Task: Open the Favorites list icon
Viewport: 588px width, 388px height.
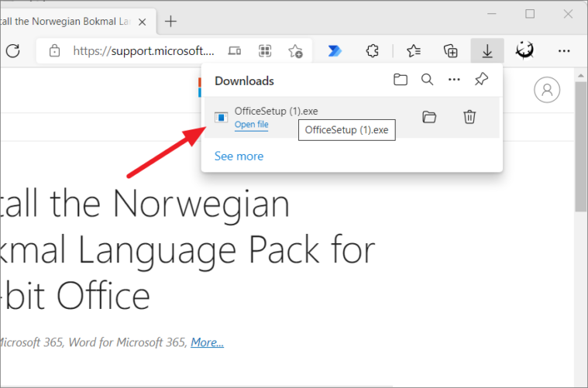Action: (414, 50)
